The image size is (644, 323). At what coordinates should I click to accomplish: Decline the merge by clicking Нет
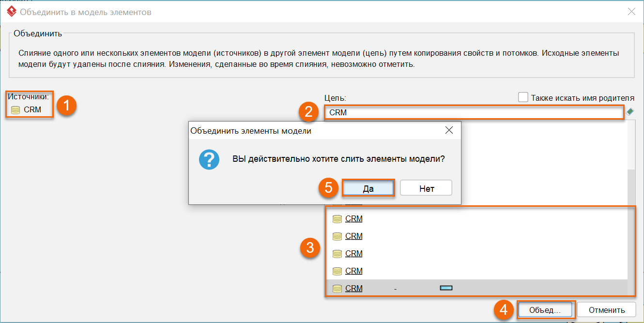point(426,187)
